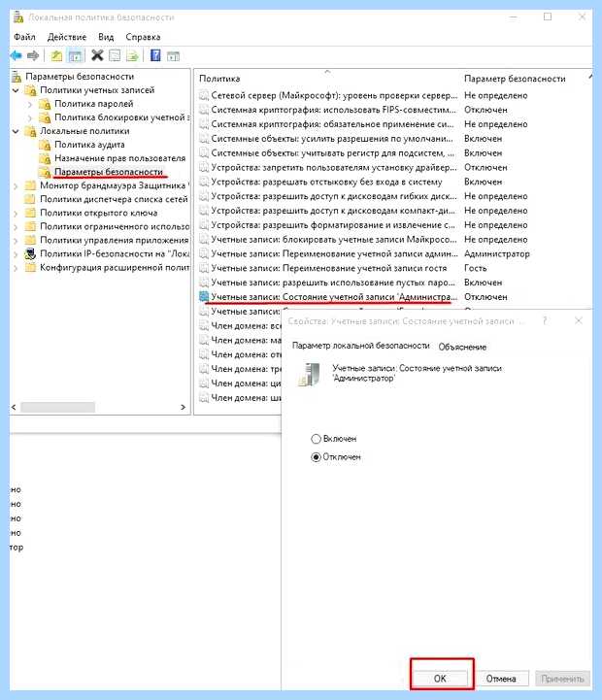
Task: Click icon of Состояние учетной записи 'Администратор' row
Action: (x=204, y=297)
